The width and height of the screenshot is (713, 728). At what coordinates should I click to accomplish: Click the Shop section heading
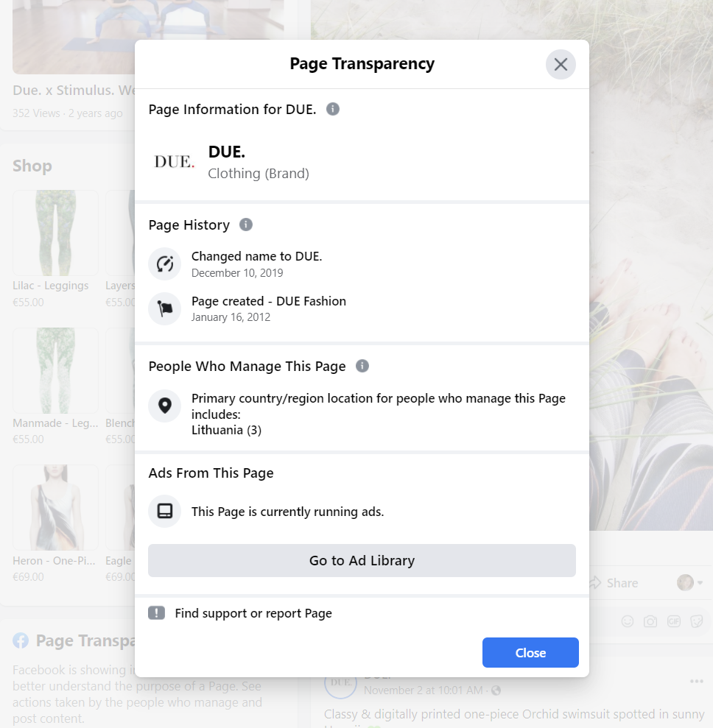[x=32, y=166]
